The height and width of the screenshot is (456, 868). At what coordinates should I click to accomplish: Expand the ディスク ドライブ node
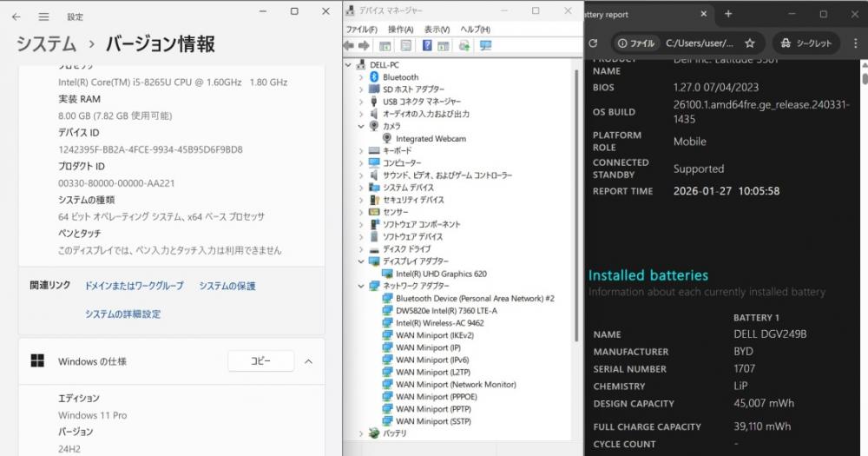(x=361, y=248)
